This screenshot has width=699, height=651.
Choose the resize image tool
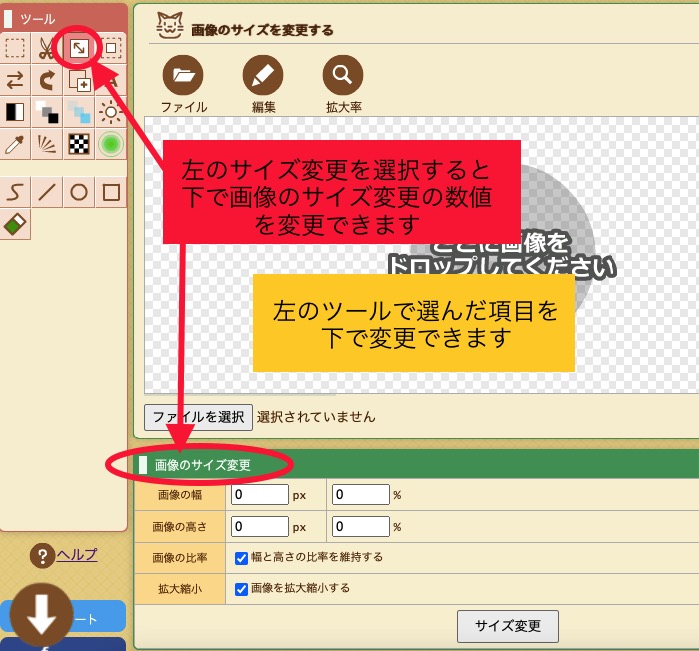point(79,48)
